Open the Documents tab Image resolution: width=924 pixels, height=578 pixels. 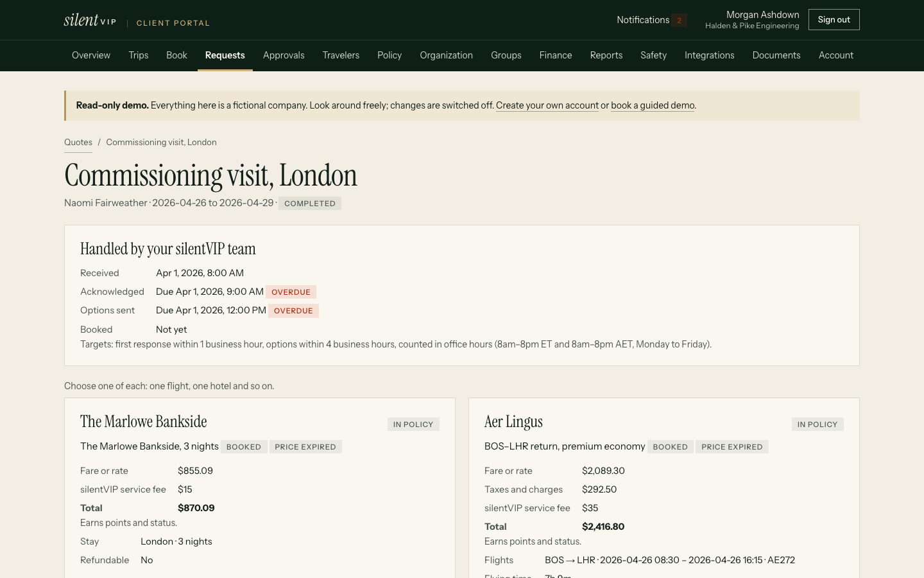[776, 55]
